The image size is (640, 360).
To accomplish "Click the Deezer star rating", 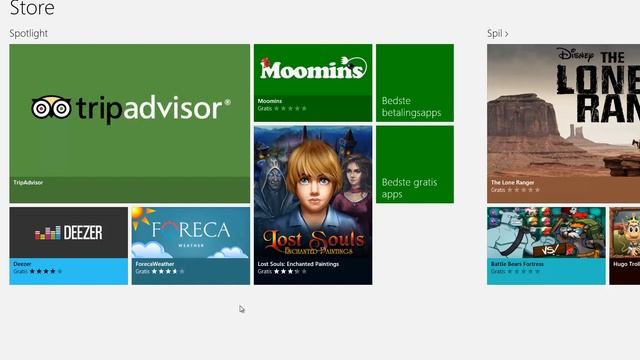I will pyautogui.click(x=46, y=271).
